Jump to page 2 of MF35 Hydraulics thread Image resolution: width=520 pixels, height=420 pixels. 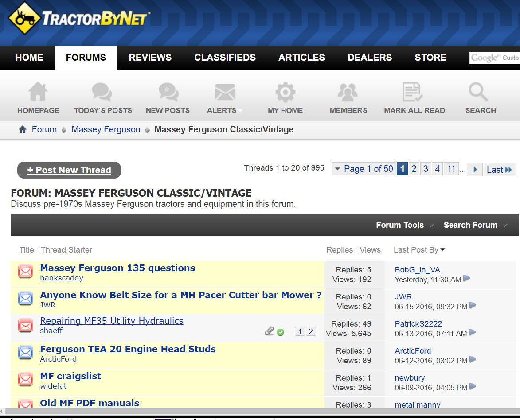click(311, 331)
